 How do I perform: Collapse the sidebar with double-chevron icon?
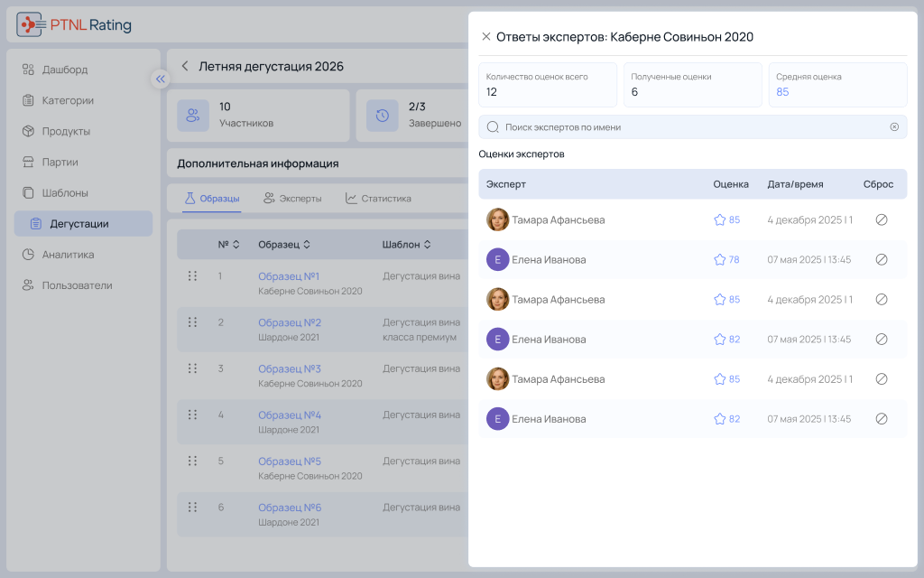coord(161,79)
